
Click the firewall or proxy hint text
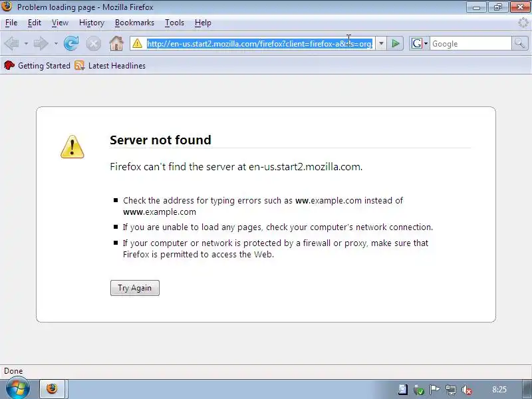[x=275, y=249]
